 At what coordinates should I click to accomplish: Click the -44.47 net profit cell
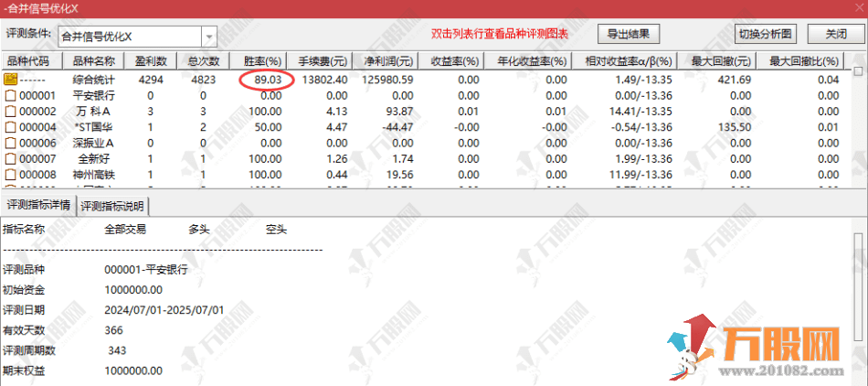[397, 127]
